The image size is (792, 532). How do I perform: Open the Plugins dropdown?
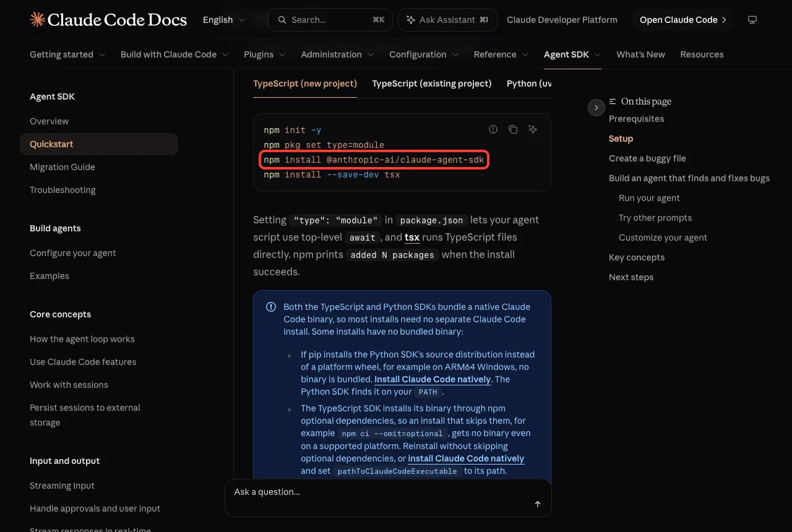(x=265, y=54)
